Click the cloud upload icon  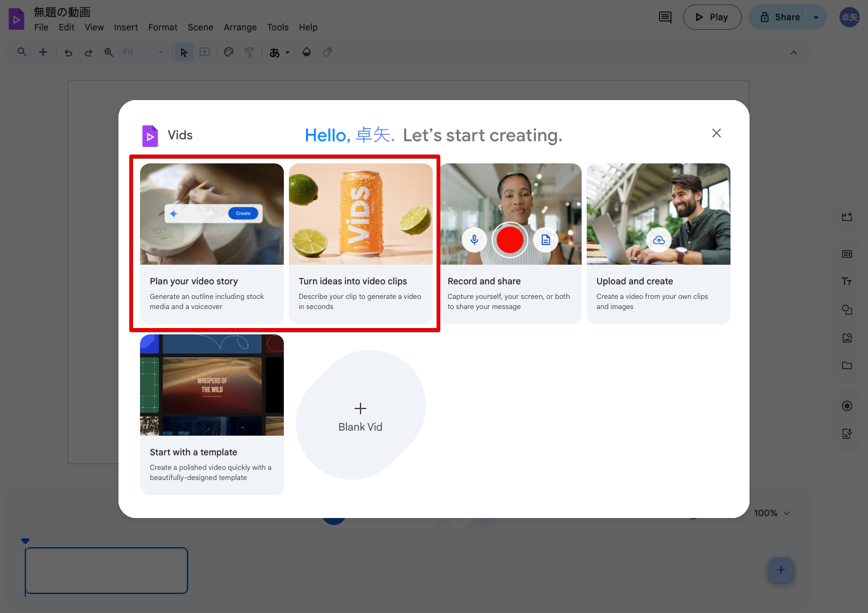click(659, 240)
